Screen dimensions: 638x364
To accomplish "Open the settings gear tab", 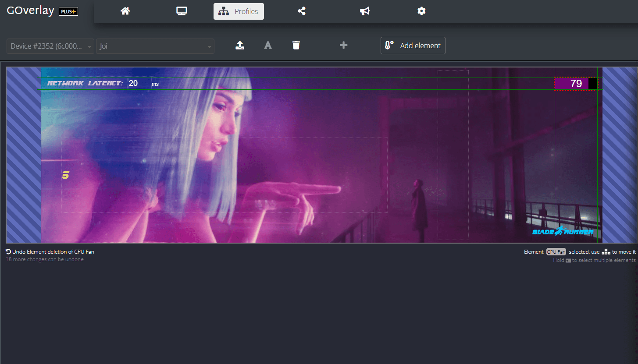I will pyautogui.click(x=421, y=11).
